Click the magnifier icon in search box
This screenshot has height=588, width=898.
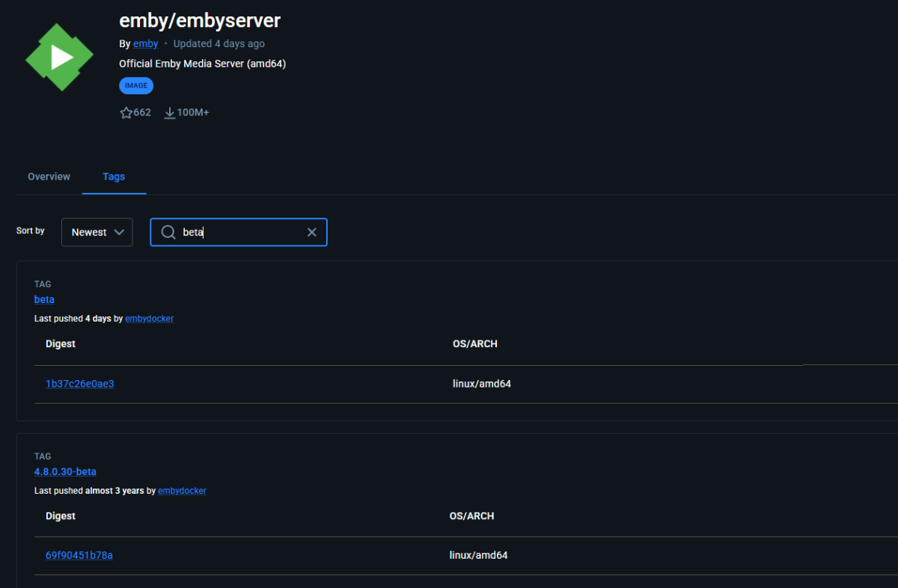tap(168, 233)
